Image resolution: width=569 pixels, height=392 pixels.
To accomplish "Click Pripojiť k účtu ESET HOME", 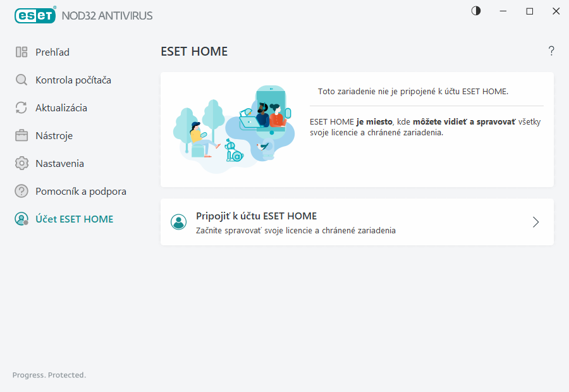I will pos(256,216).
